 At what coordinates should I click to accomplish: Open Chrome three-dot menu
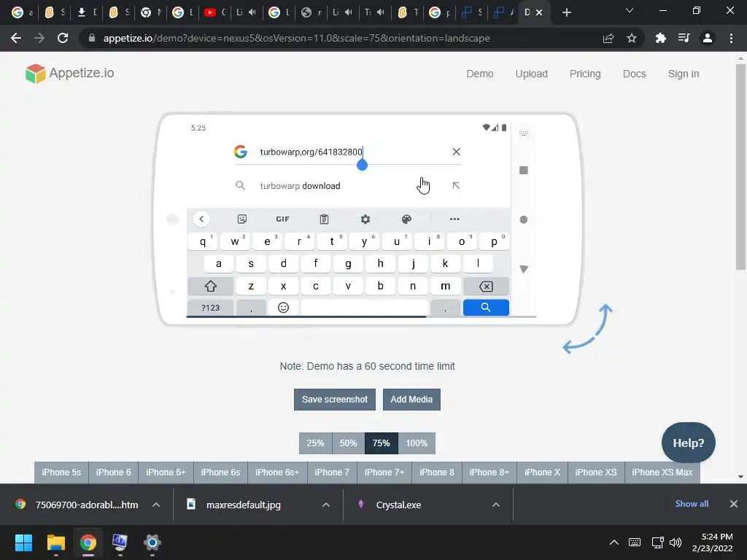coord(731,38)
